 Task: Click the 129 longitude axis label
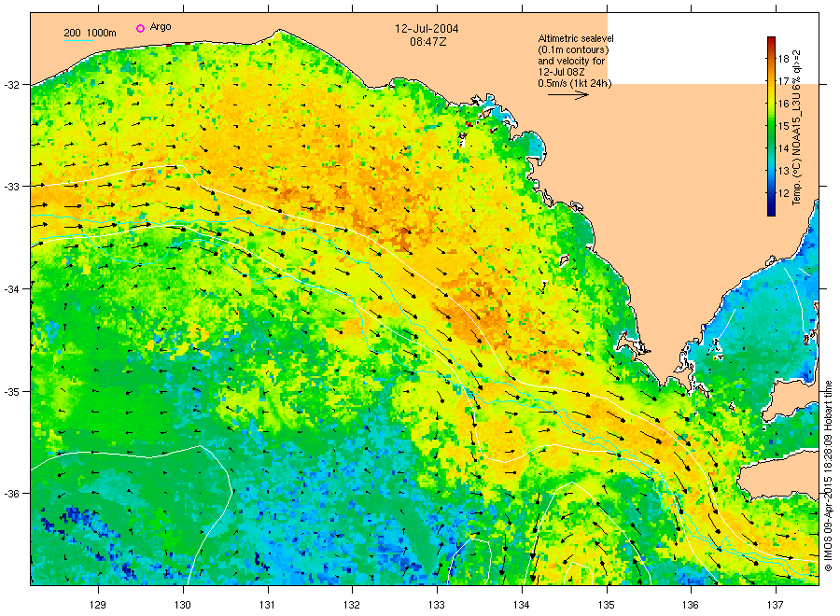click(98, 606)
